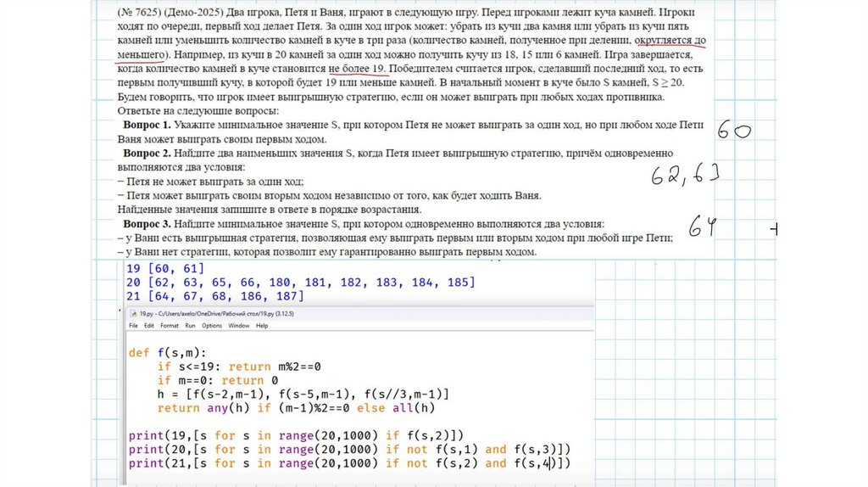Open the Run menu in IDLE editor
868x487 pixels.
pyautogui.click(x=190, y=326)
